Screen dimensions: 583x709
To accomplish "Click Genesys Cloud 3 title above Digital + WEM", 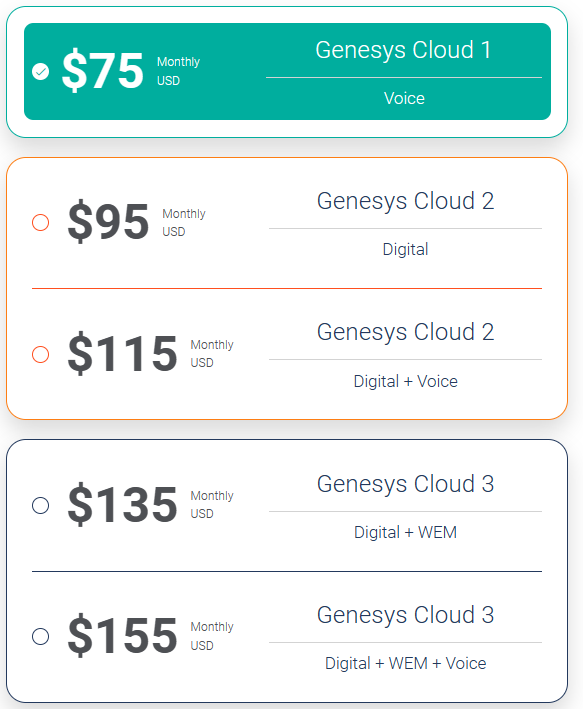I will [x=405, y=485].
